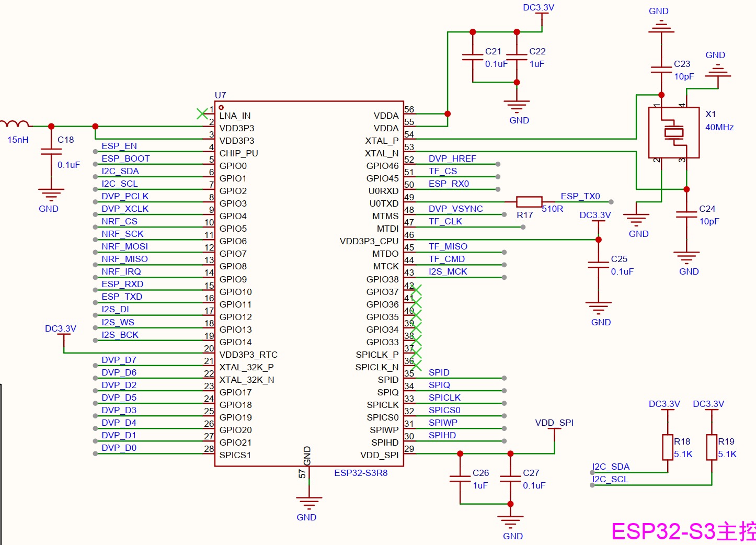Click the SPICS1 pin name
Image resolution: width=756 pixels, height=545 pixels.
(x=235, y=455)
